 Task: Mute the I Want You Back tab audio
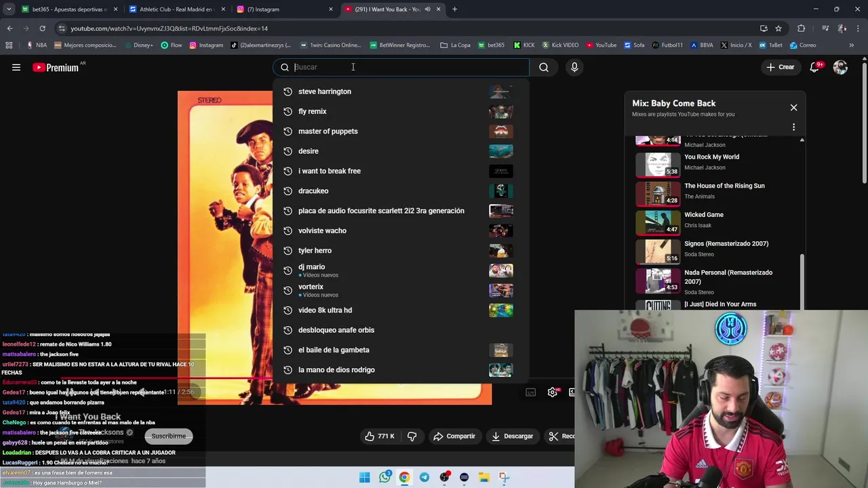pyautogui.click(x=427, y=9)
